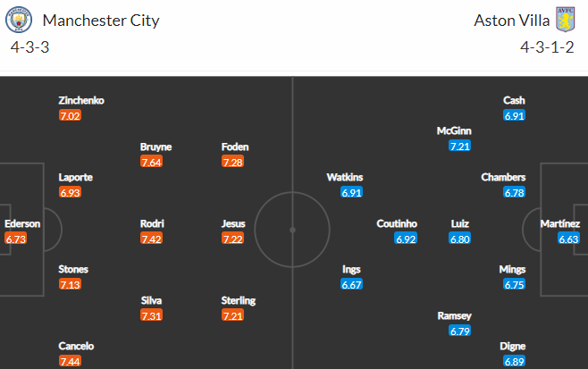The height and width of the screenshot is (369, 588).
Task: Click Digne's 6.89 rating badge
Action: tap(514, 362)
